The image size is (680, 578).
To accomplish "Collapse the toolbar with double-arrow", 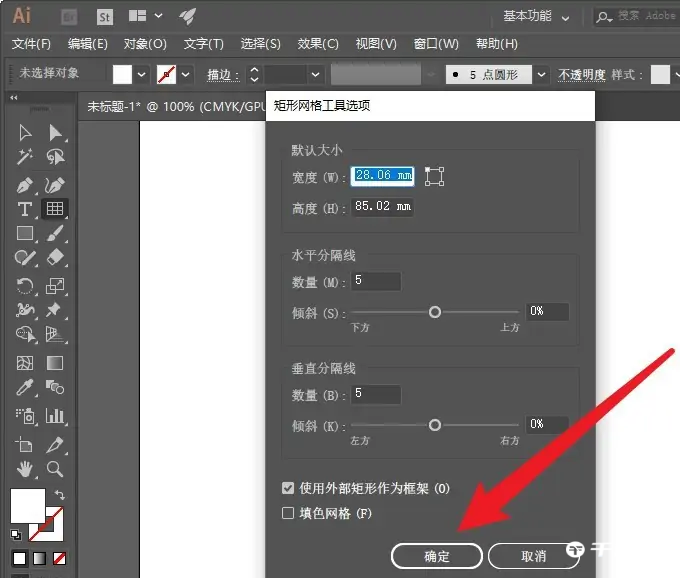I will click(x=14, y=98).
